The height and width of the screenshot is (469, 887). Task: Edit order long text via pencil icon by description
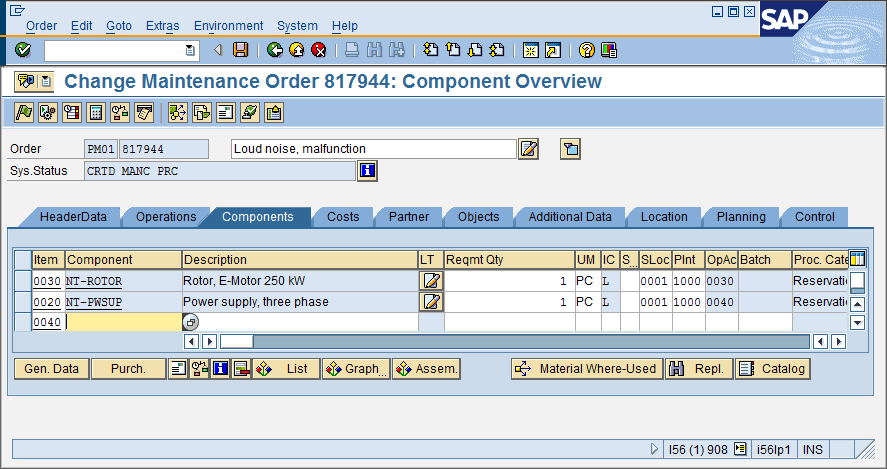pyautogui.click(x=528, y=149)
